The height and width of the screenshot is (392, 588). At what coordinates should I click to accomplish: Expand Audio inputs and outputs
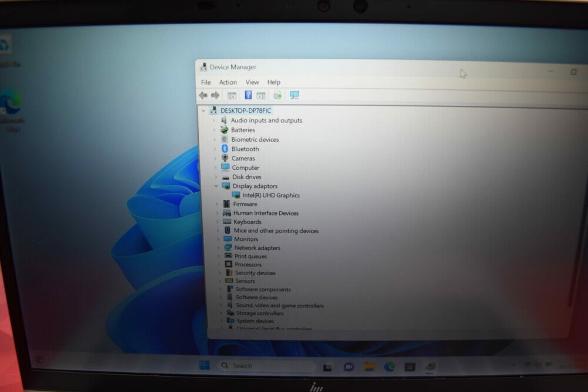click(x=214, y=120)
